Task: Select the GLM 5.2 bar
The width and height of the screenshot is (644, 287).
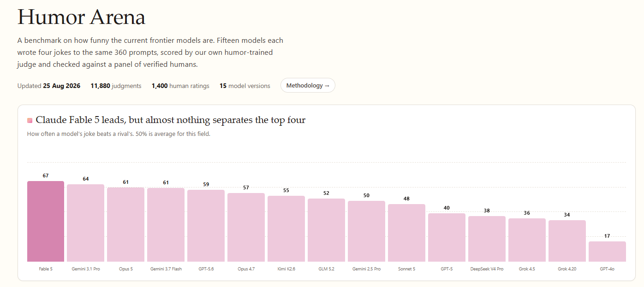Action: tap(327, 230)
